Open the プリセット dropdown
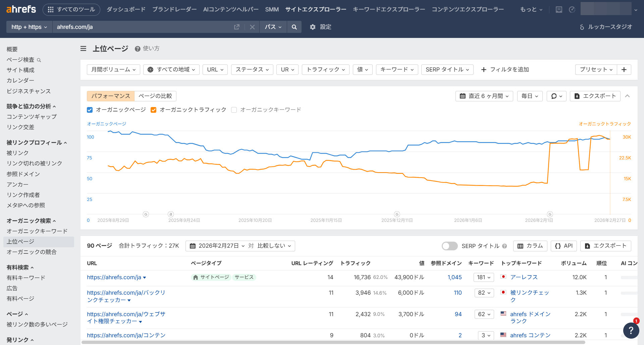The width and height of the screenshot is (644, 345). coord(596,69)
